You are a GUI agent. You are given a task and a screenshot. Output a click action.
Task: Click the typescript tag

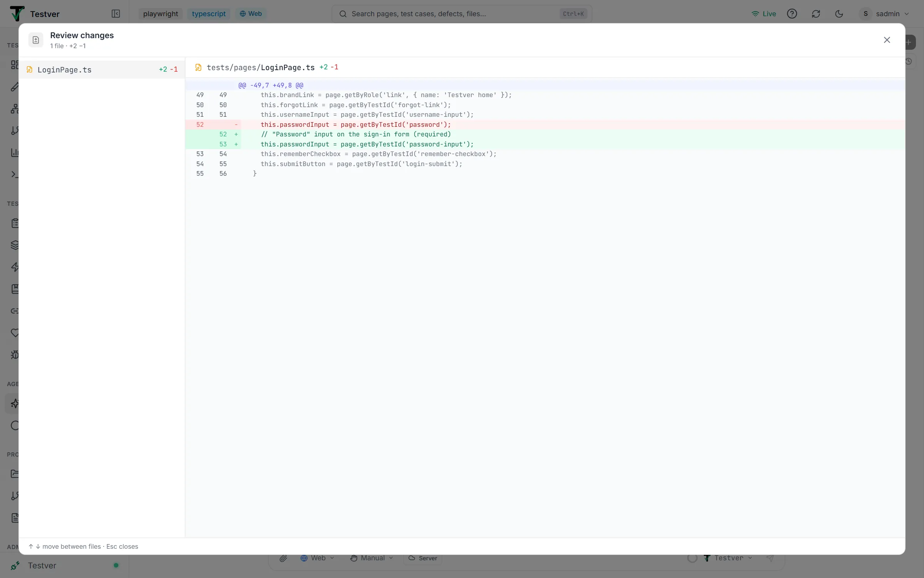coord(209,14)
